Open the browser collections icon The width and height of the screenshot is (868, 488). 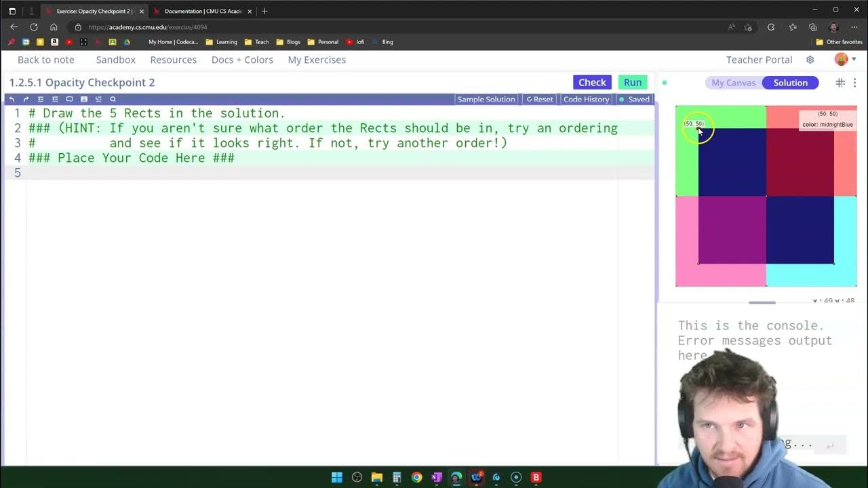click(813, 27)
